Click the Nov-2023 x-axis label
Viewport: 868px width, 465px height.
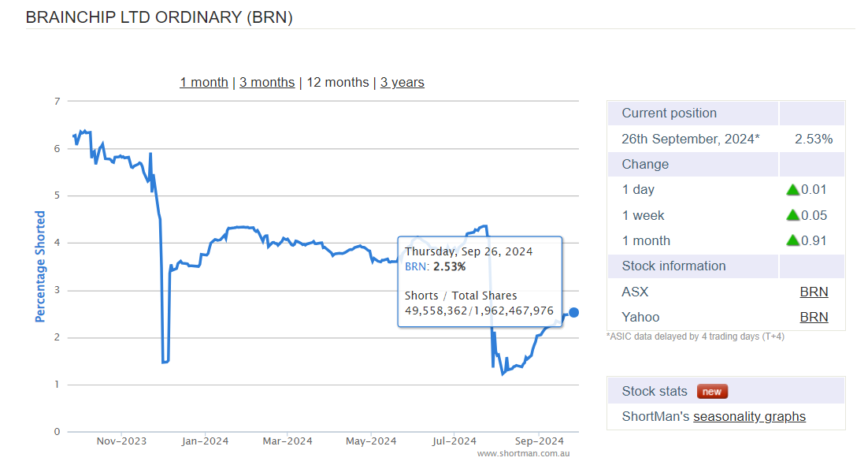pyautogui.click(x=121, y=441)
